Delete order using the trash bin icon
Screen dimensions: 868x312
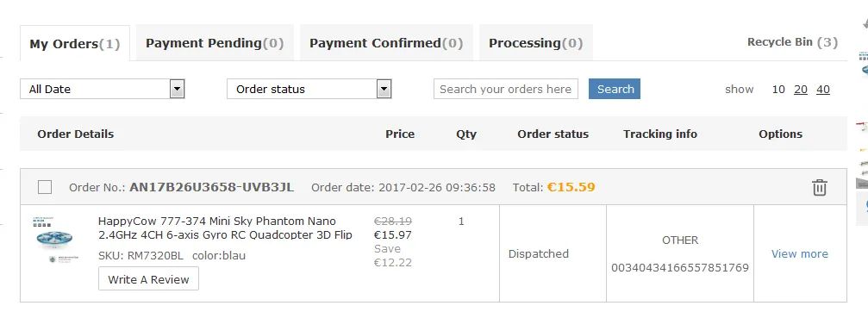819,188
